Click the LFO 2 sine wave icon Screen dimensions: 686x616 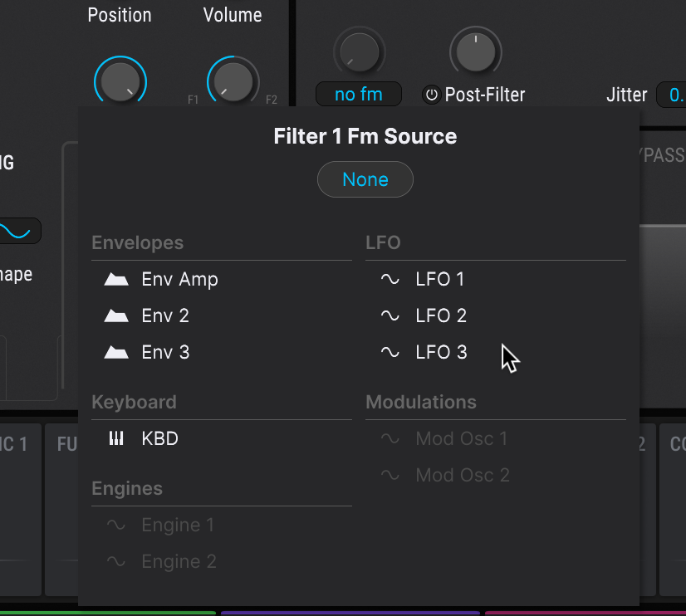390,316
